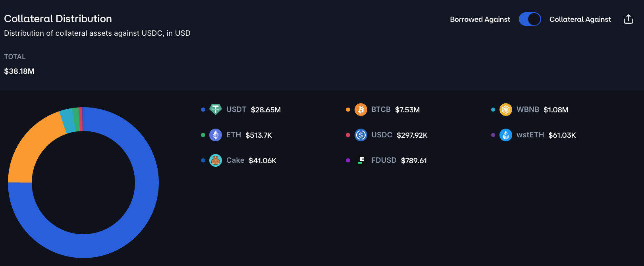644x266 pixels.
Task: Click the export share icon
Action: [628, 19]
